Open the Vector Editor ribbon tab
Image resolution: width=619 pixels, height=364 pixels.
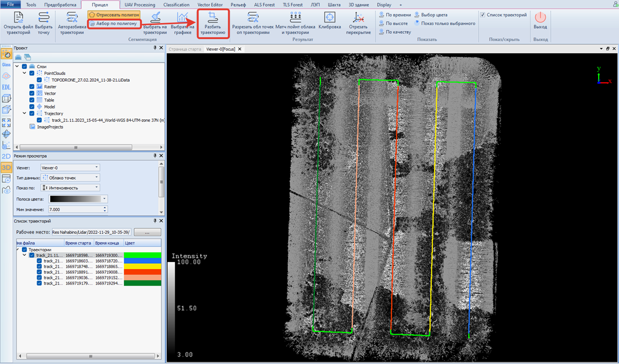(x=210, y=5)
